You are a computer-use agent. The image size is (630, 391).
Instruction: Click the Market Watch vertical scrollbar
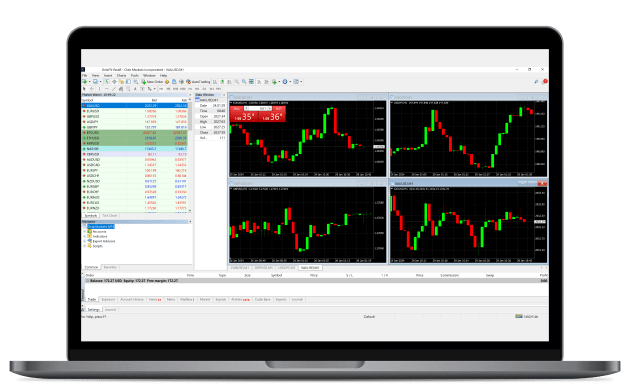click(x=190, y=155)
